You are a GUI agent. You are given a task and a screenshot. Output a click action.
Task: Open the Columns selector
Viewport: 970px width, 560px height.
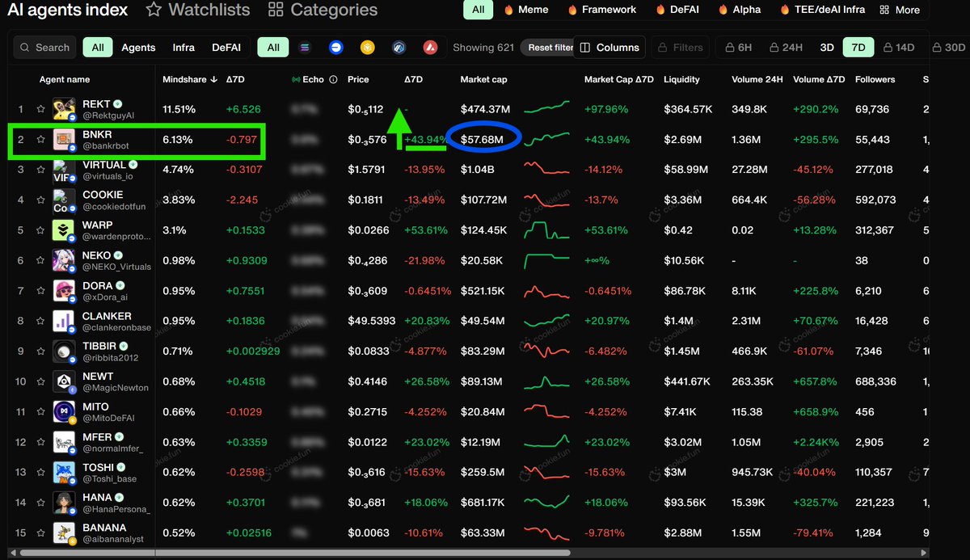609,47
